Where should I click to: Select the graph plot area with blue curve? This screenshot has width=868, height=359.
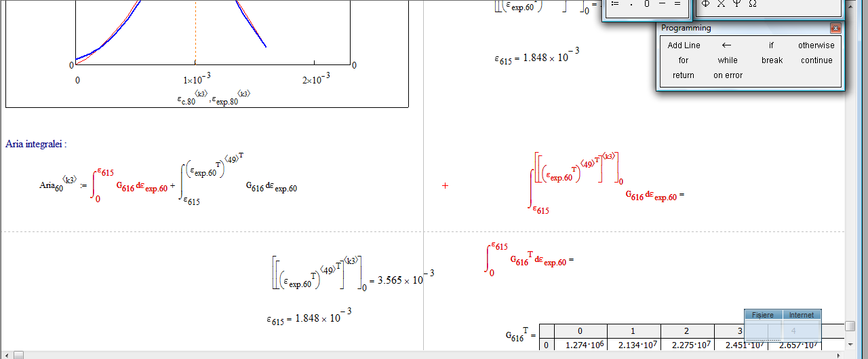click(213, 33)
